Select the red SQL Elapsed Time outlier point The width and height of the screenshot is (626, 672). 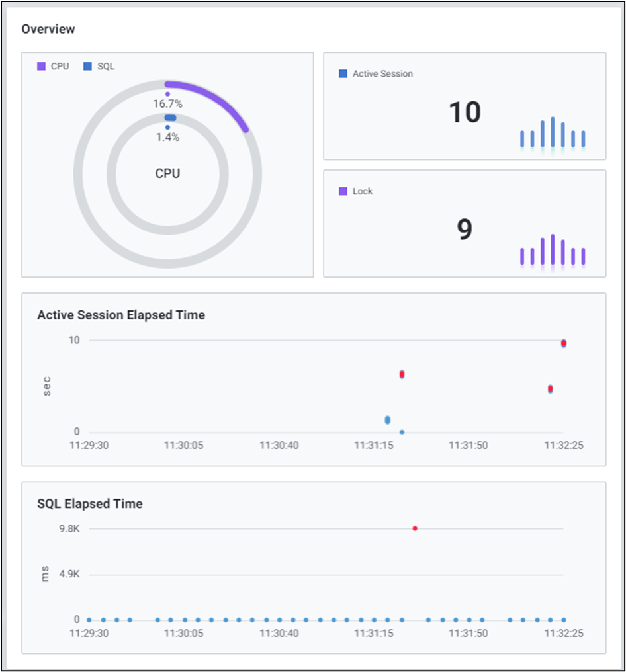coord(415,528)
